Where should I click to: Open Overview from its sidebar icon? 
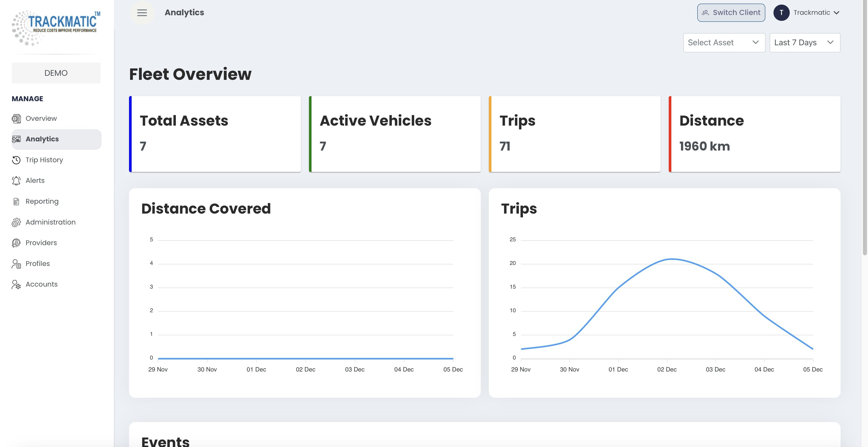[16, 119]
